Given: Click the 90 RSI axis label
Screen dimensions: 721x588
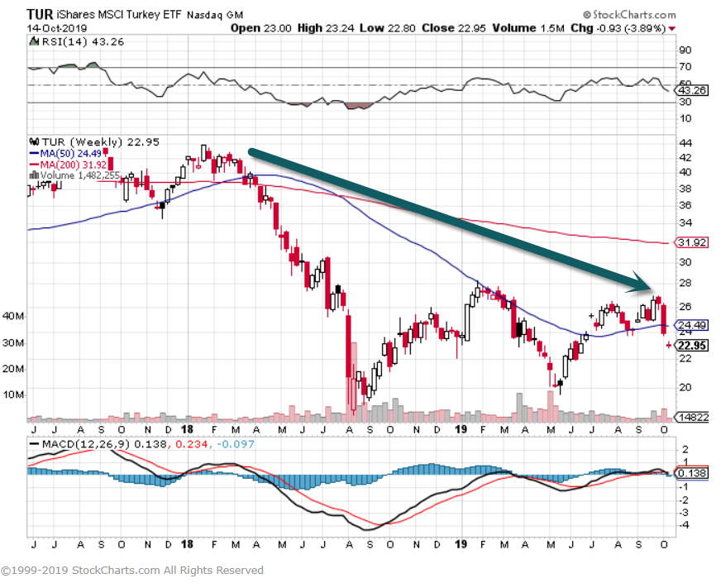Looking at the screenshot, I should [685, 50].
